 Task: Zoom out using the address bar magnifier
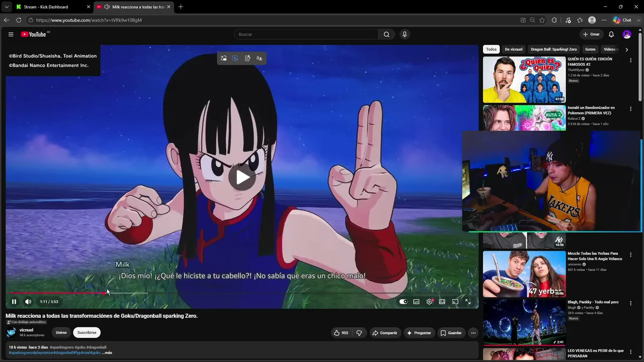pos(532,20)
